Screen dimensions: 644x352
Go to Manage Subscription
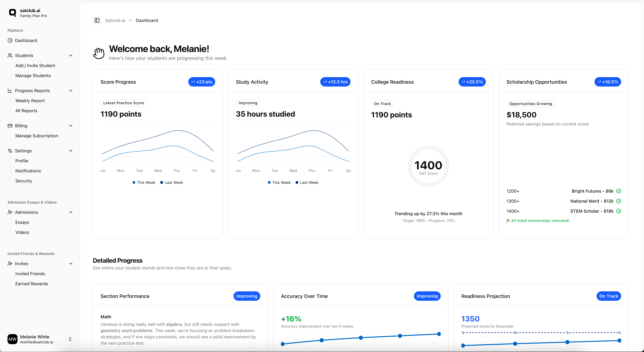click(x=36, y=136)
